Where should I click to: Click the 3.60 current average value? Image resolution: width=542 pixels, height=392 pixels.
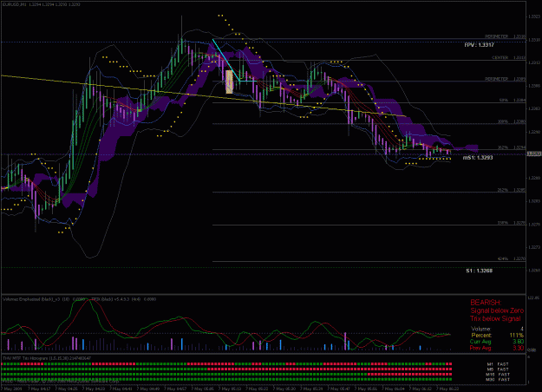coord(518,342)
